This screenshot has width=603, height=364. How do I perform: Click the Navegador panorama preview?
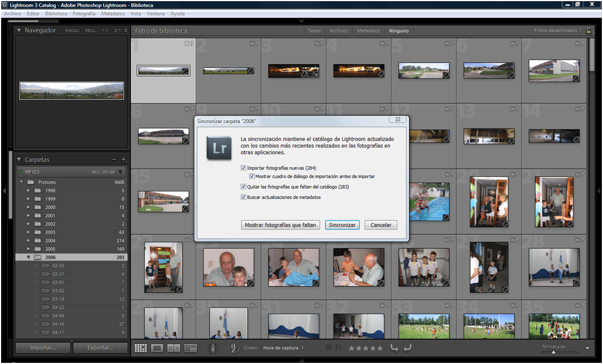pyautogui.click(x=72, y=90)
